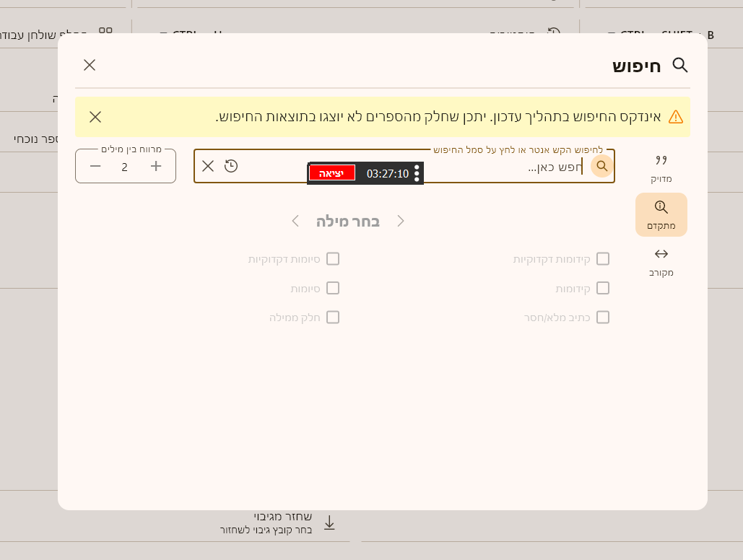This screenshot has width=743, height=560.
Task: Open search history with the clock icon
Action: (231, 166)
